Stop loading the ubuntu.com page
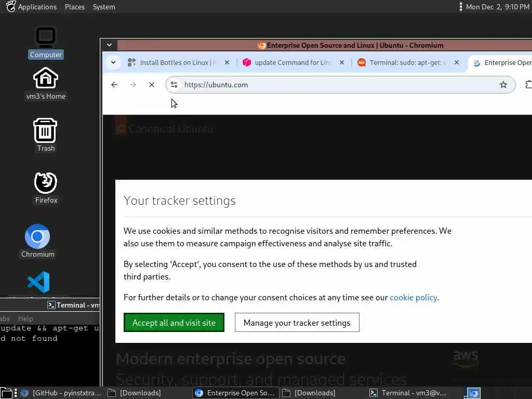This screenshot has height=399, width=532. 152,85
